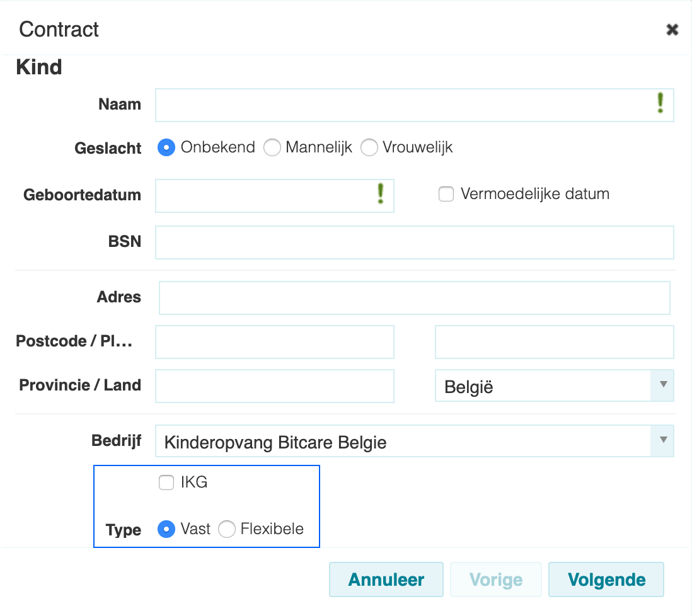Switch the Type to Flexibele

(x=227, y=529)
